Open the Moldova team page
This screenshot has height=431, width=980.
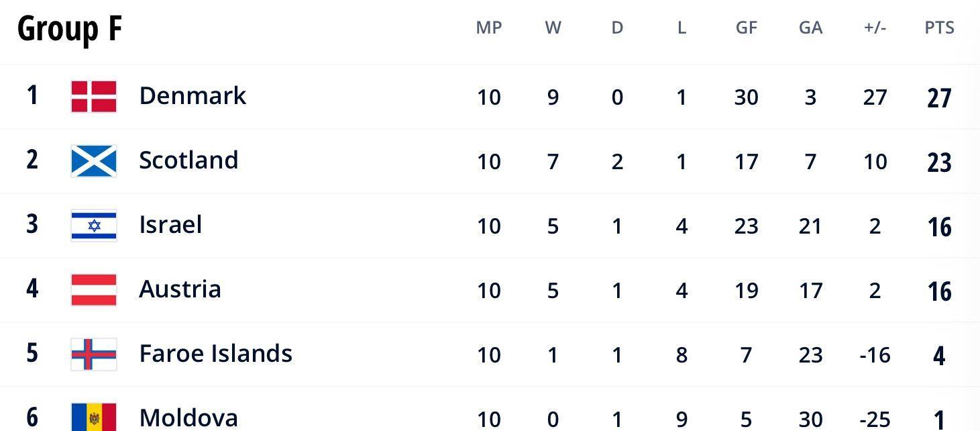pos(188,418)
